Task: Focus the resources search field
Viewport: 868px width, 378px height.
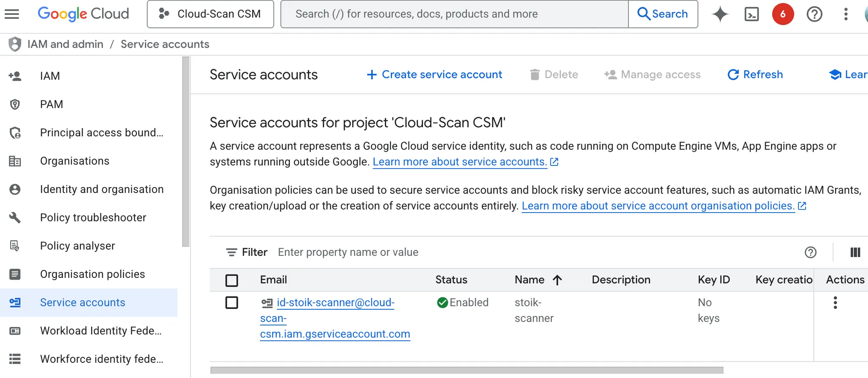Action: [454, 14]
